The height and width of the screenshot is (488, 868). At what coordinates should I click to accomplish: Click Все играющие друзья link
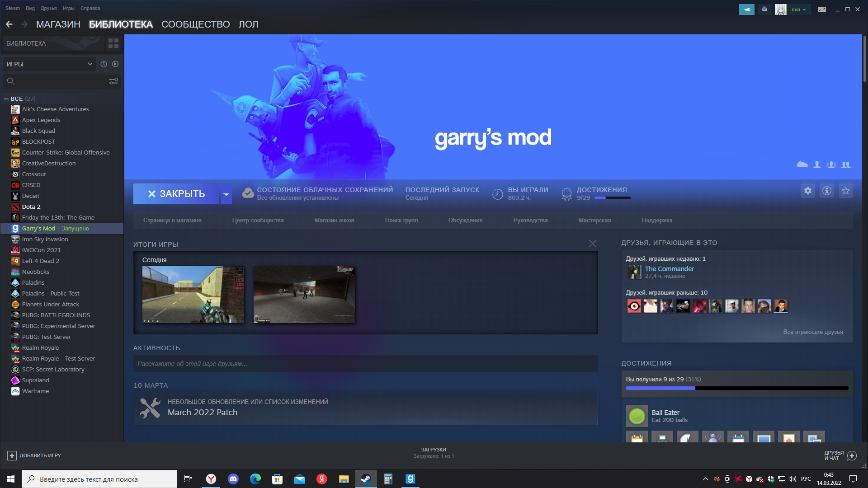coord(813,332)
